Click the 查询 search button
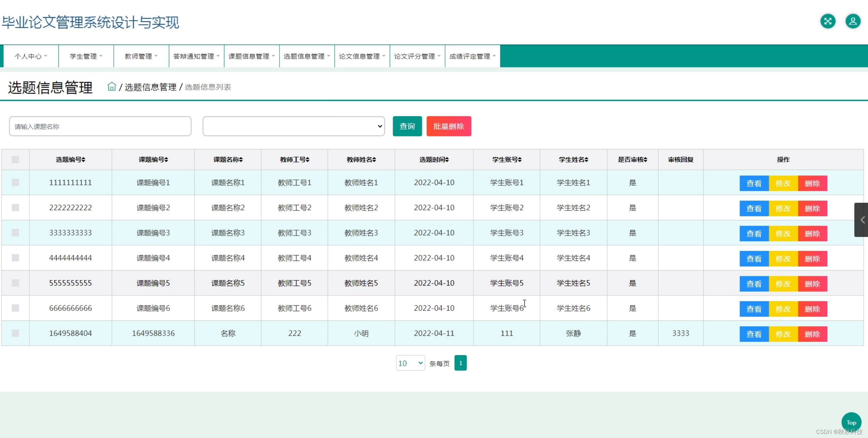 (x=407, y=126)
